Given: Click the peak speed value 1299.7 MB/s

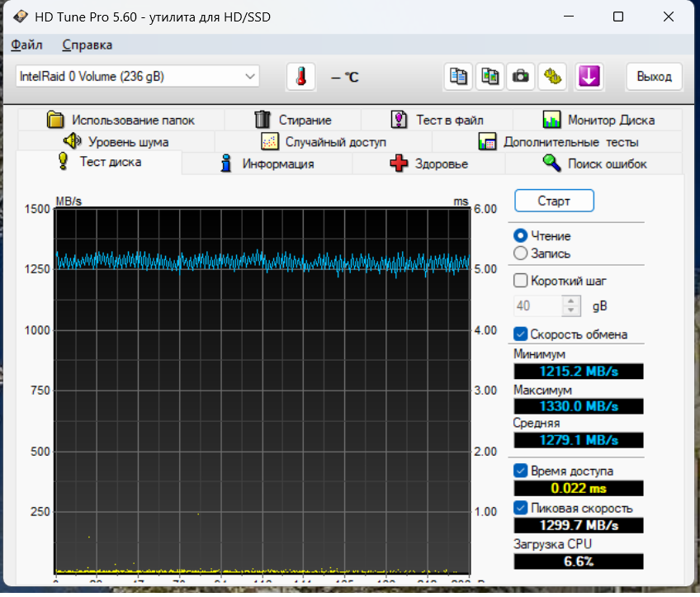Looking at the screenshot, I should 579,525.
